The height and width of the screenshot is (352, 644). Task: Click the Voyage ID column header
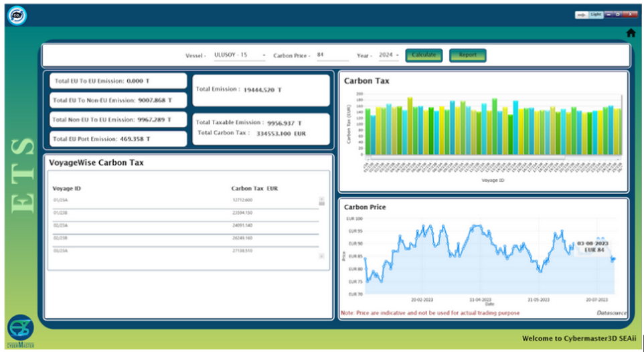[67, 189]
